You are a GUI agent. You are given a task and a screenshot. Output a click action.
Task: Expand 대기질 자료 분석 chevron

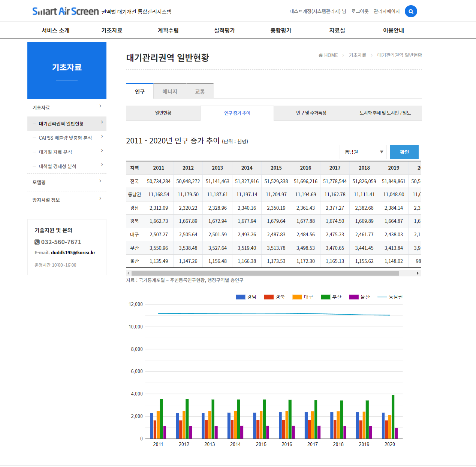point(102,151)
